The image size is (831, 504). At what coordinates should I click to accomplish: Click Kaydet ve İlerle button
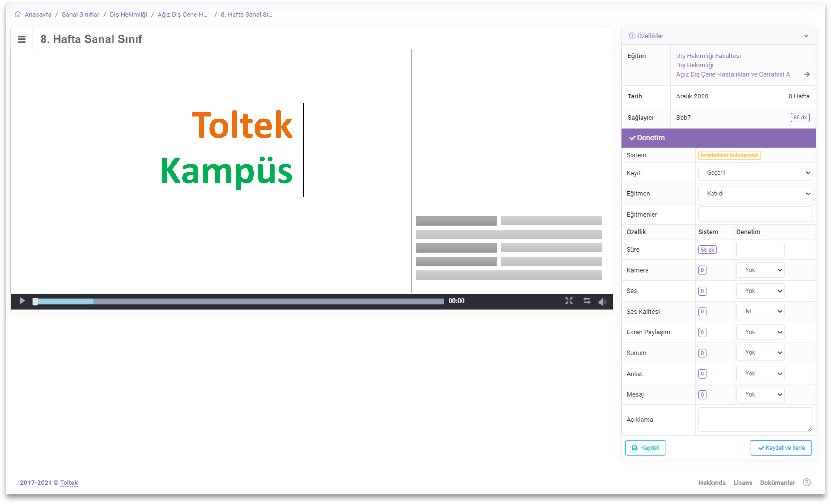coord(781,448)
